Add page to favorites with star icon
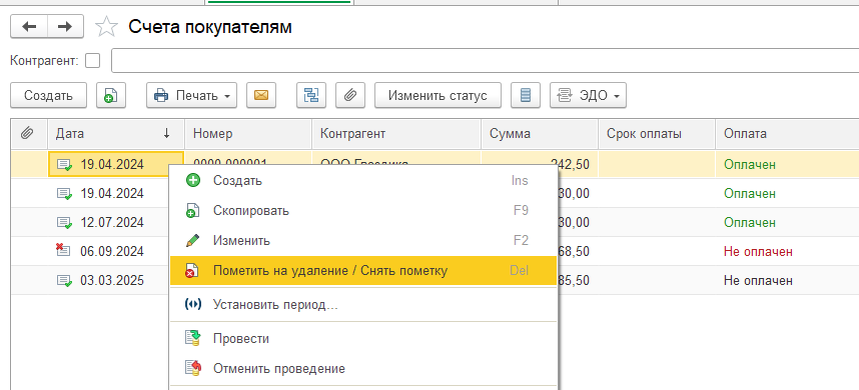Image resolution: width=859 pixels, height=390 pixels. pos(106,27)
